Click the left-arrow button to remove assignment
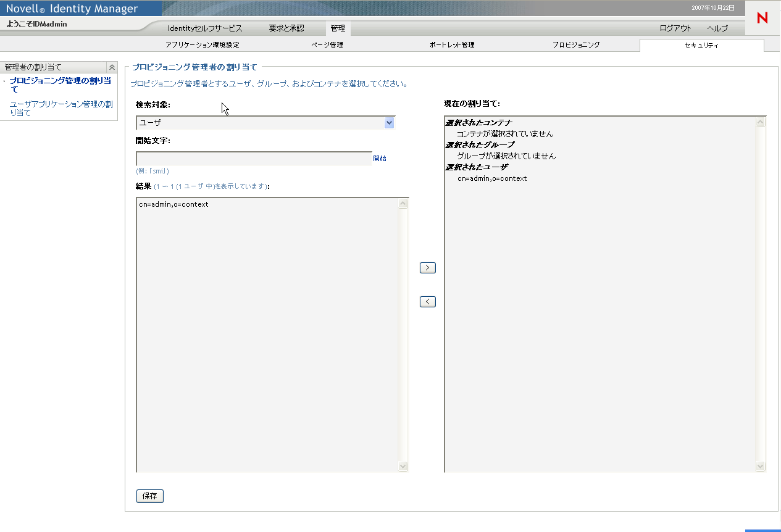781x532 pixels. point(427,301)
